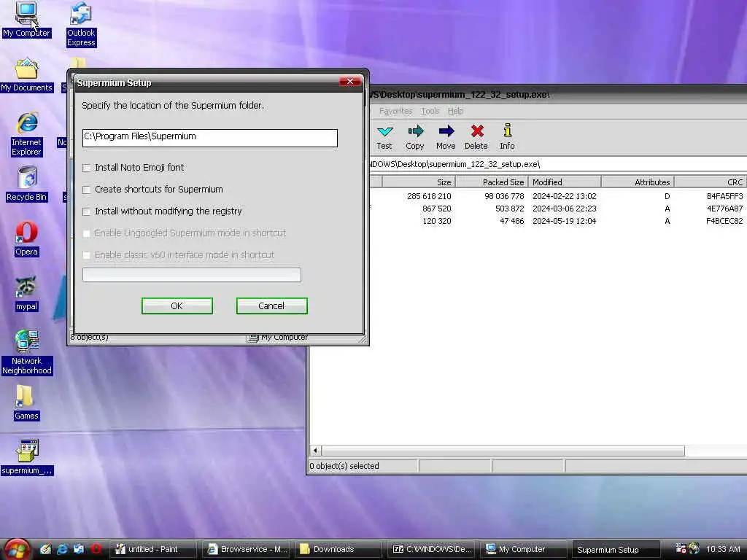Close the Supermium Setup dialog
The height and width of the screenshot is (560, 747).
pyautogui.click(x=349, y=82)
